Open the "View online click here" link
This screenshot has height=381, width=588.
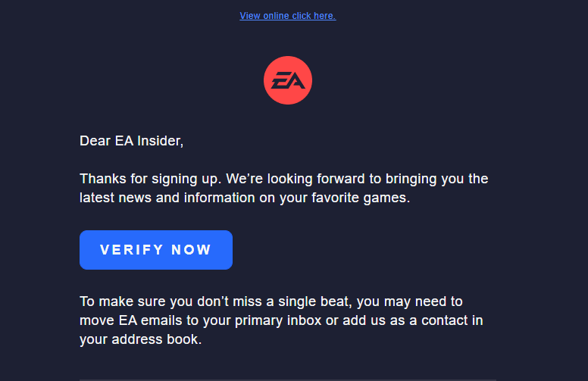tap(287, 16)
